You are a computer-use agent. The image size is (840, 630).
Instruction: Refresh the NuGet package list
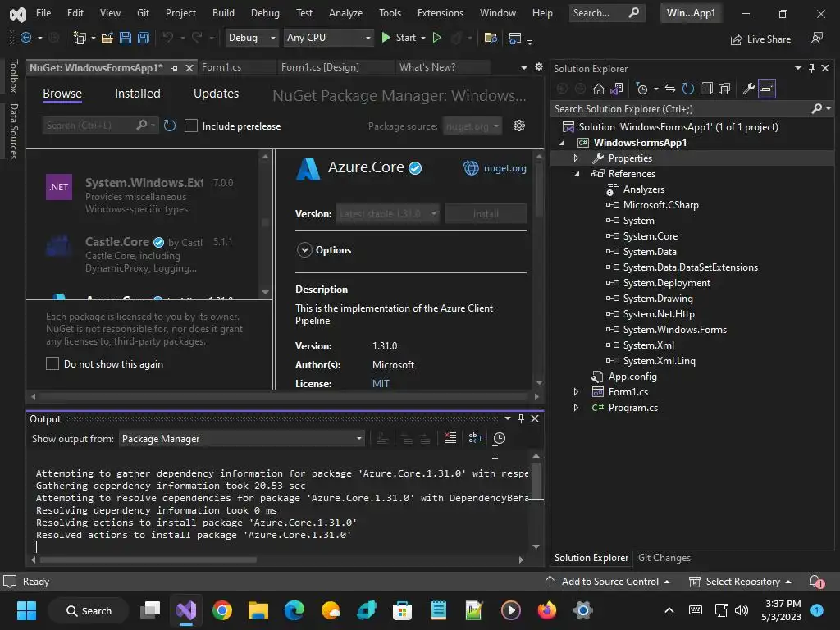click(x=170, y=126)
